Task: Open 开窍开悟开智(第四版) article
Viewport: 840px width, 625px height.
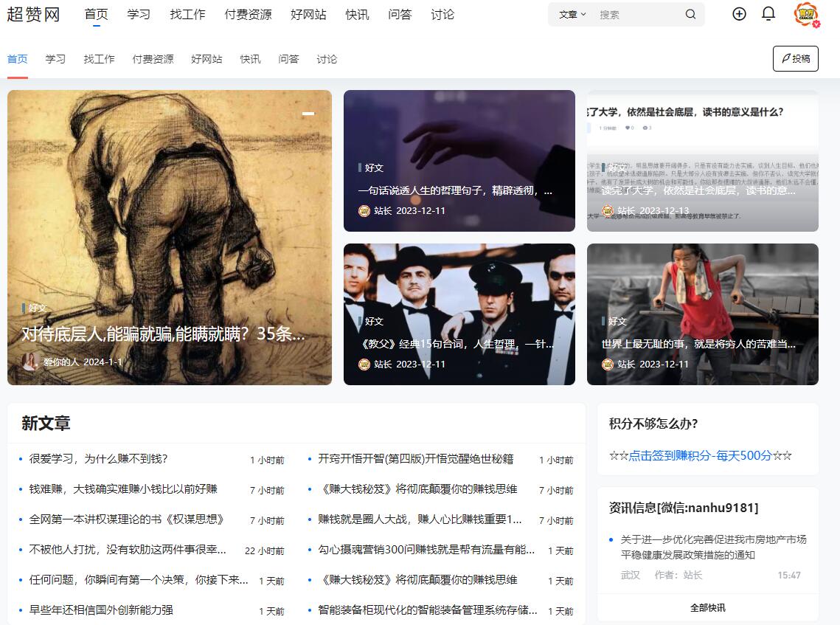Action: coord(416,459)
